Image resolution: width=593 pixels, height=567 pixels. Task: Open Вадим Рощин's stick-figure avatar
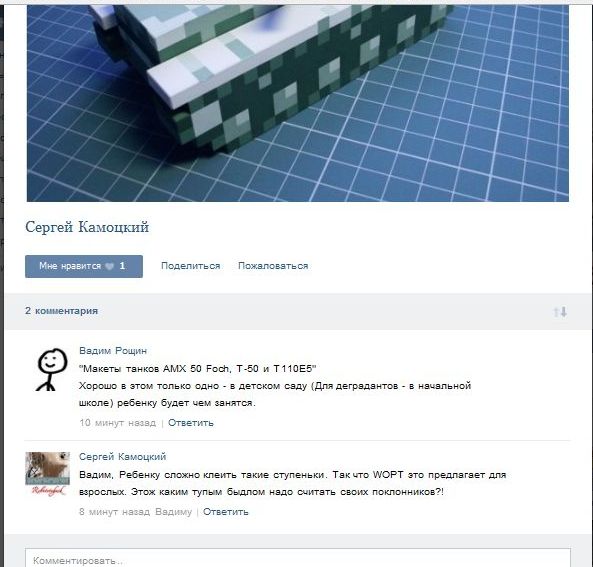(x=51, y=369)
